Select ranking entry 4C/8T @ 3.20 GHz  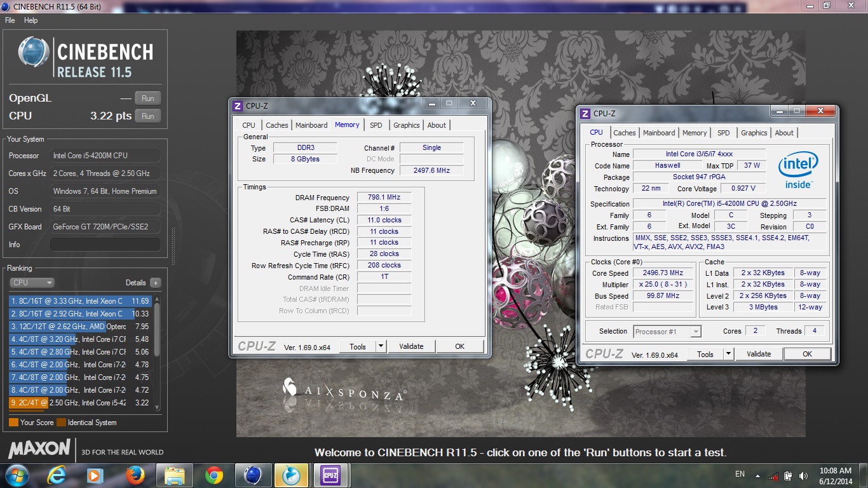[81, 339]
